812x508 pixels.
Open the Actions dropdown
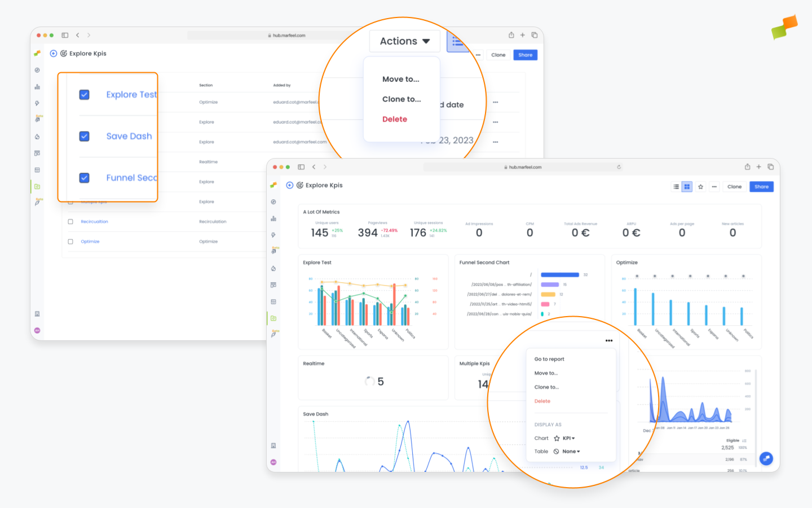coord(404,41)
